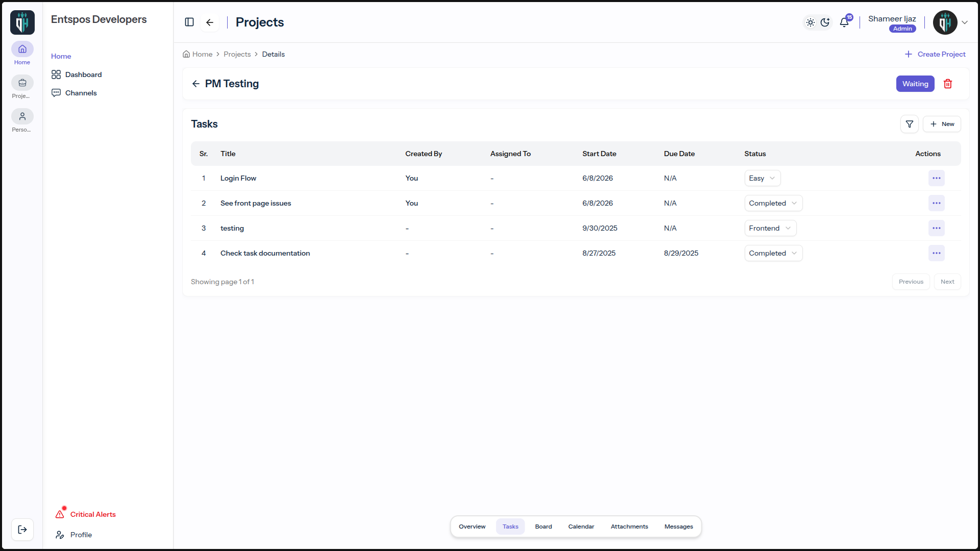Click the Channels chat icon
980x551 pixels.
click(56, 93)
